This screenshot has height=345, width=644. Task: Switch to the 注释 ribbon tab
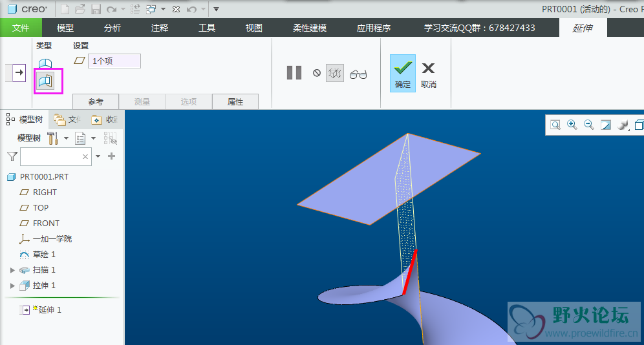(x=160, y=28)
